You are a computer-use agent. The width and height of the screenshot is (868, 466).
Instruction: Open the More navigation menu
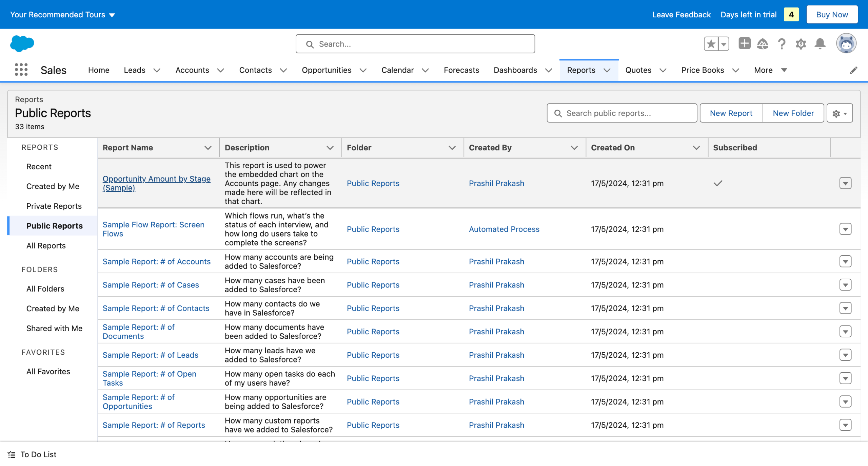click(x=770, y=70)
